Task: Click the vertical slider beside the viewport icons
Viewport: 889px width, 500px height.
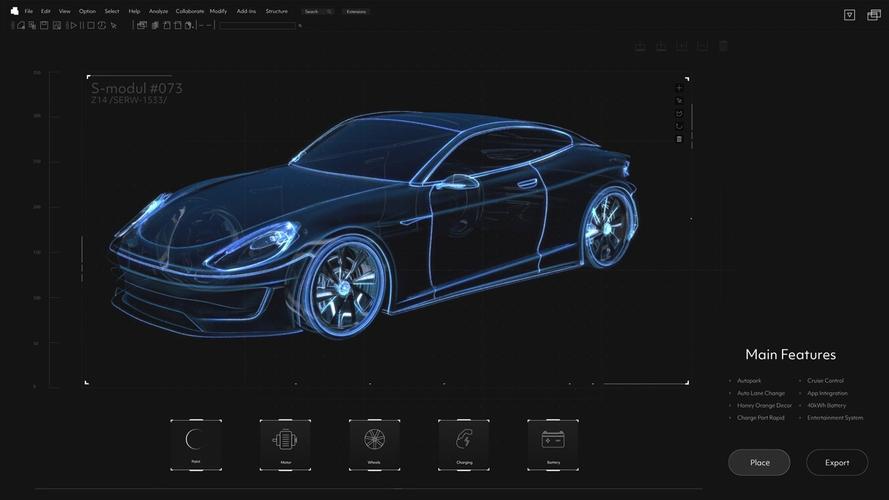Action: 692,126
